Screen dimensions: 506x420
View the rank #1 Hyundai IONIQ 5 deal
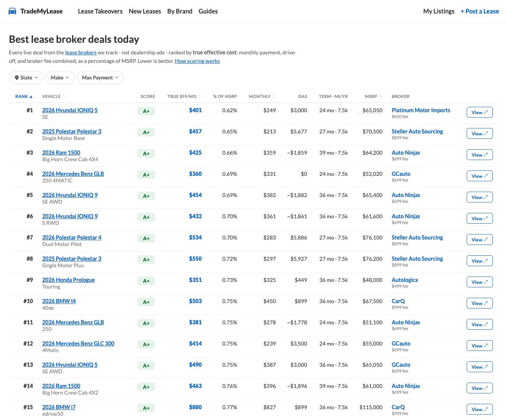coord(480,113)
